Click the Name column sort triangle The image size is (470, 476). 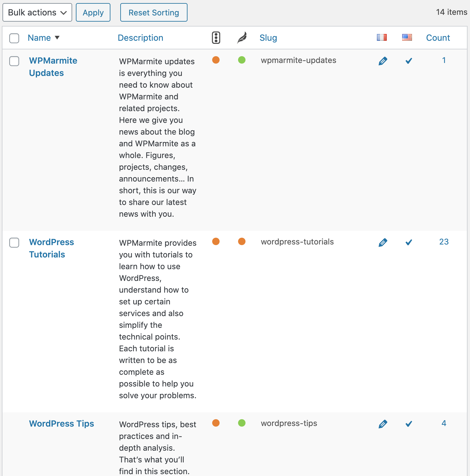pyautogui.click(x=57, y=38)
